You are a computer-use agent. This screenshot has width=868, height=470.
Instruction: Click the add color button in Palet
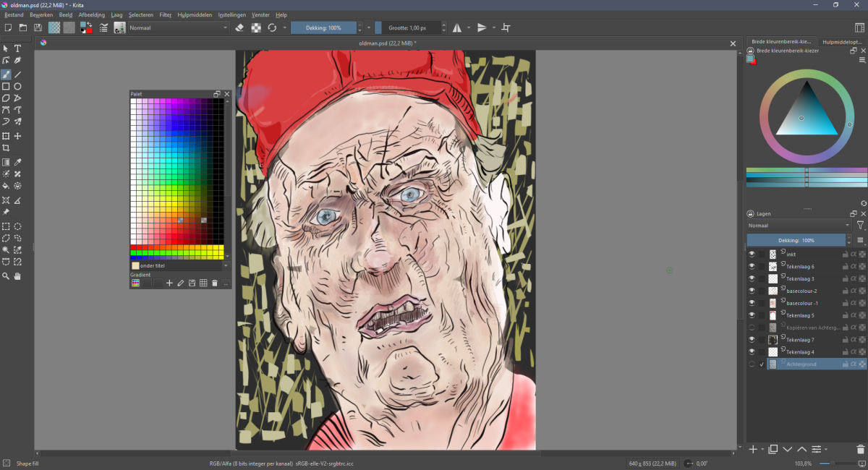click(x=169, y=283)
